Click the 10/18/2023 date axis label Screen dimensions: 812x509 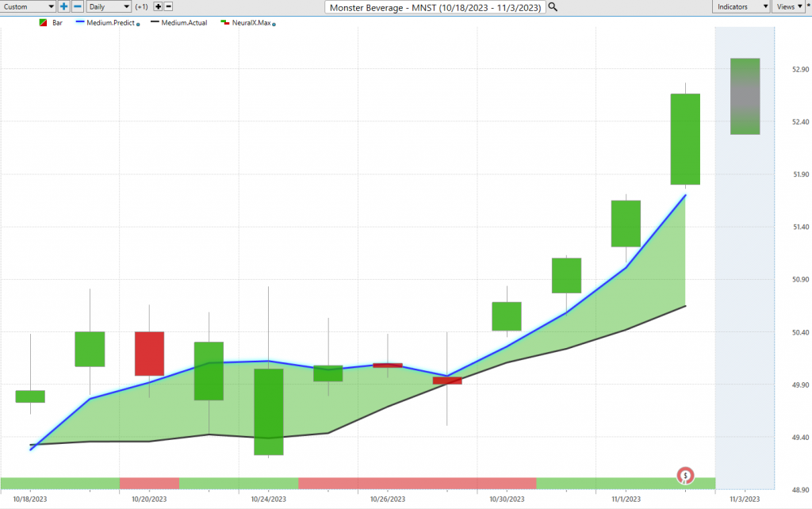click(x=30, y=499)
